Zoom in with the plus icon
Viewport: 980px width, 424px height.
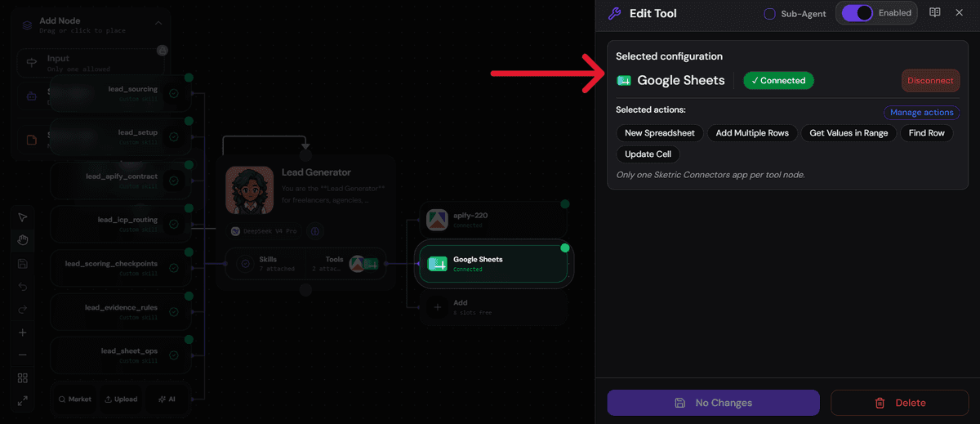click(x=23, y=333)
